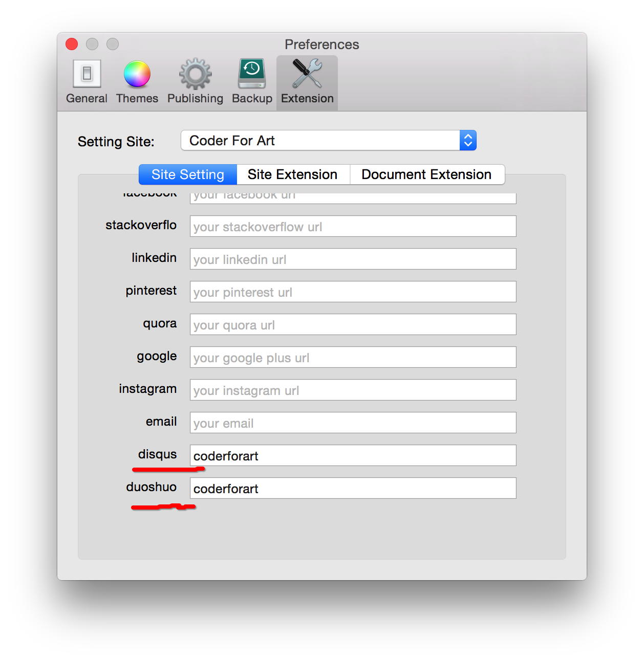
Task: Switch to Document Extension tab
Action: pyautogui.click(x=427, y=174)
